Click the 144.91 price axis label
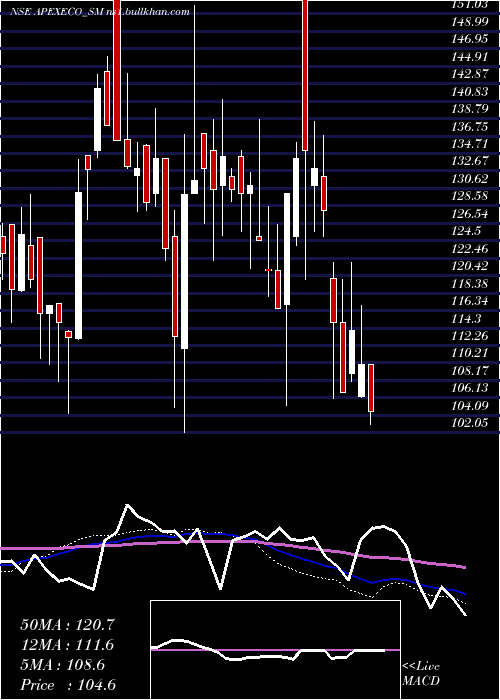This screenshot has width=500, height=700. [470, 57]
